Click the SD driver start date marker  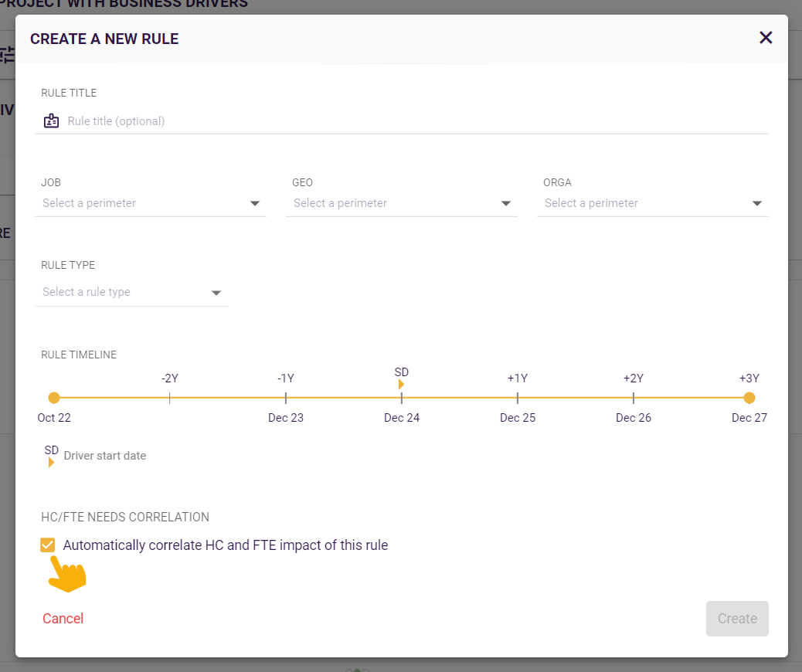pyautogui.click(x=401, y=384)
